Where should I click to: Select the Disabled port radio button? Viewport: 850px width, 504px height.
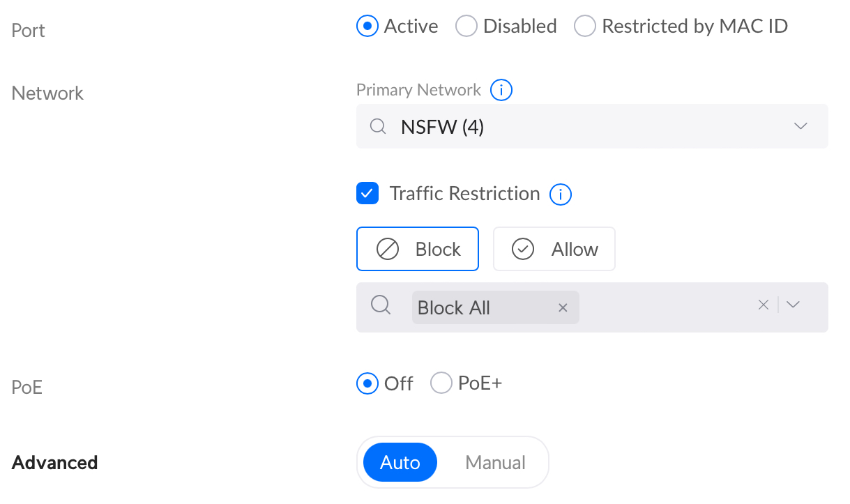(466, 26)
